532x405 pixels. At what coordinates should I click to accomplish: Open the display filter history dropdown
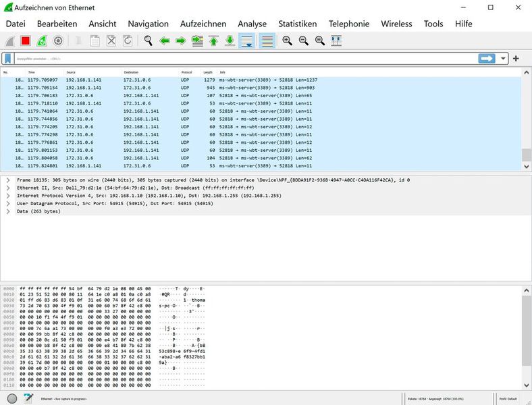click(x=503, y=59)
